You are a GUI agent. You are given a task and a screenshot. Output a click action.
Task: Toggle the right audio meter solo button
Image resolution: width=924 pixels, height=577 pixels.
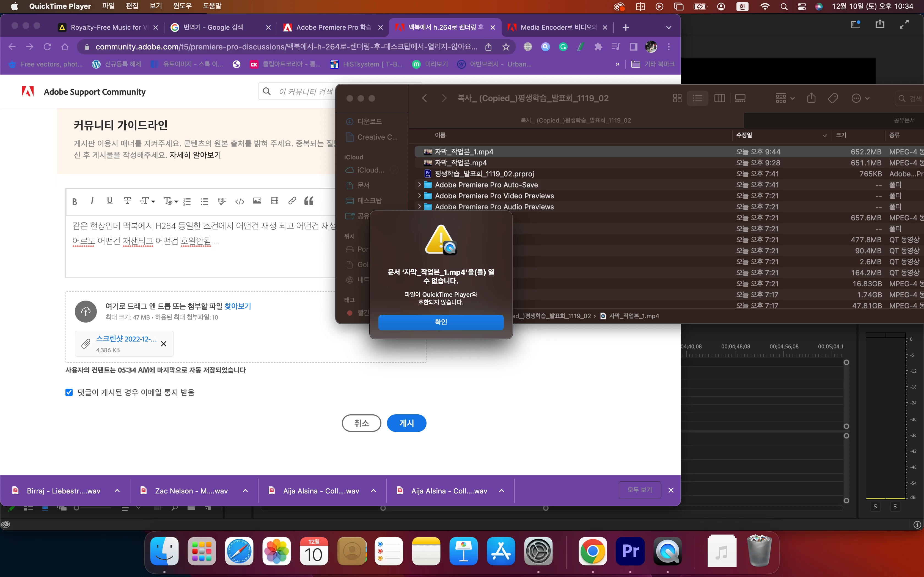point(895,506)
